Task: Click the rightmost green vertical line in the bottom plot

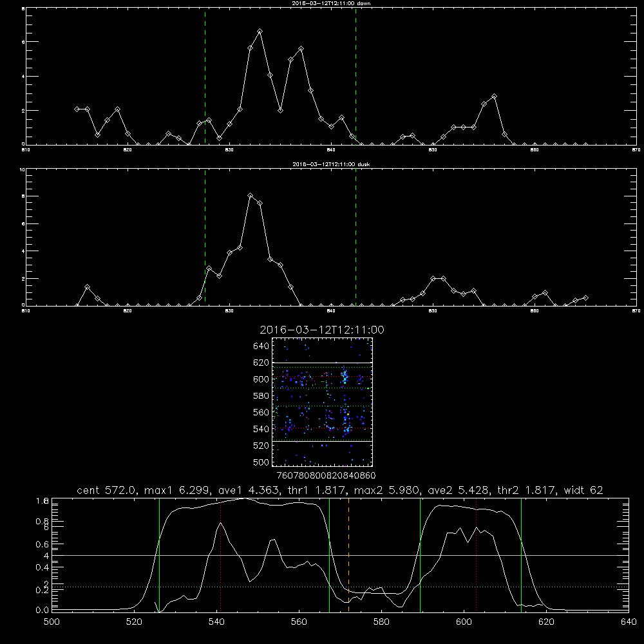Action: tap(521, 555)
